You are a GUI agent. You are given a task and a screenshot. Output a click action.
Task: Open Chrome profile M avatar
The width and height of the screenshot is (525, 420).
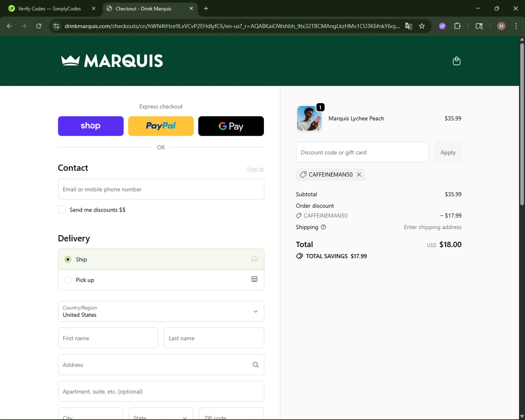coord(501,26)
